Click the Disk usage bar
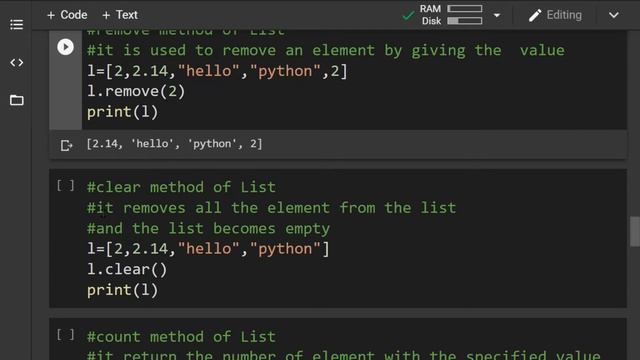 tap(465, 21)
